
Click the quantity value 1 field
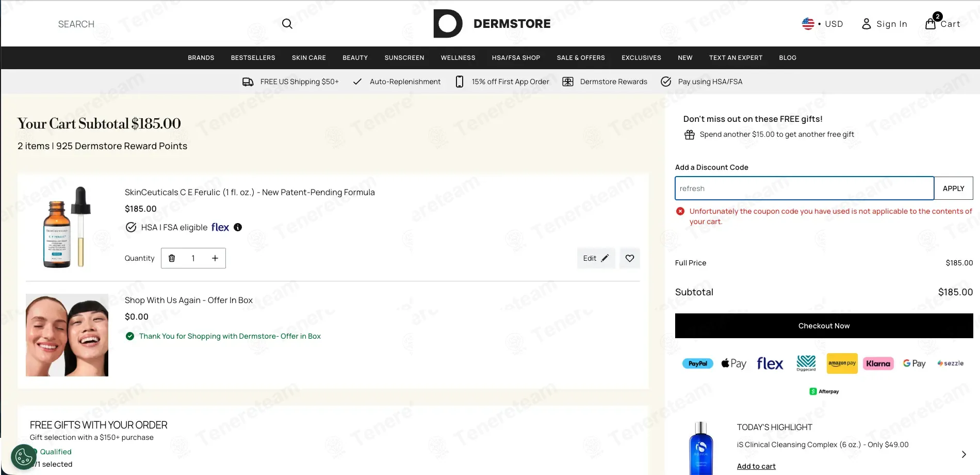pos(193,258)
